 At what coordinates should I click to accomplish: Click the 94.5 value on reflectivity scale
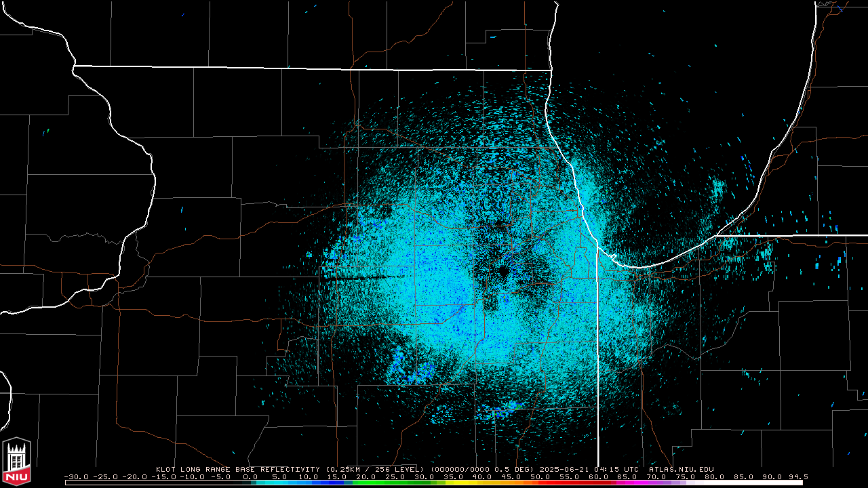coord(797,477)
